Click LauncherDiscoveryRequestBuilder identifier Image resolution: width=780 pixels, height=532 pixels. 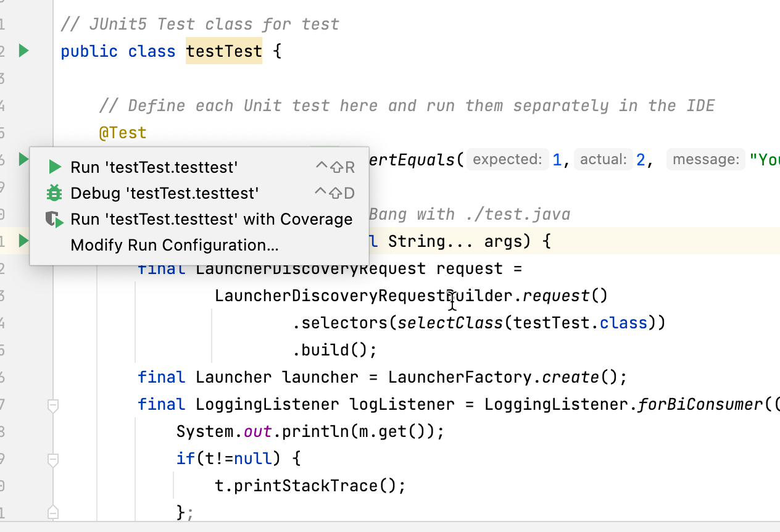[x=363, y=296]
